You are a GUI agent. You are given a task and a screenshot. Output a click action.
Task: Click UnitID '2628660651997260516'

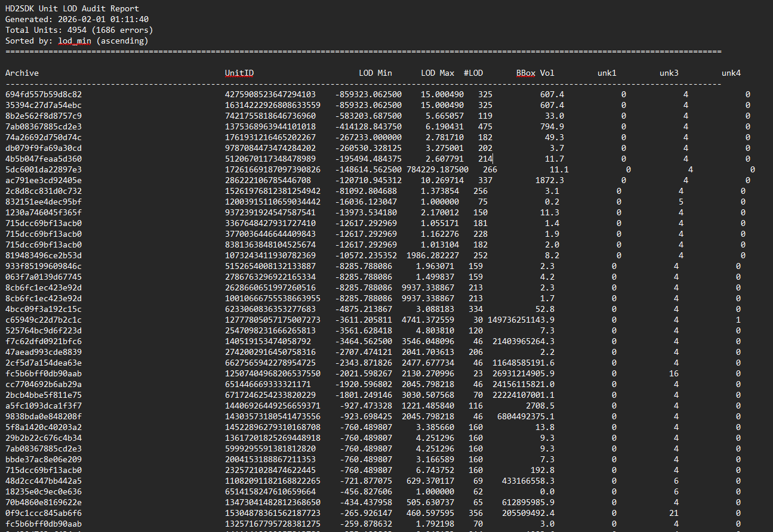click(x=270, y=288)
